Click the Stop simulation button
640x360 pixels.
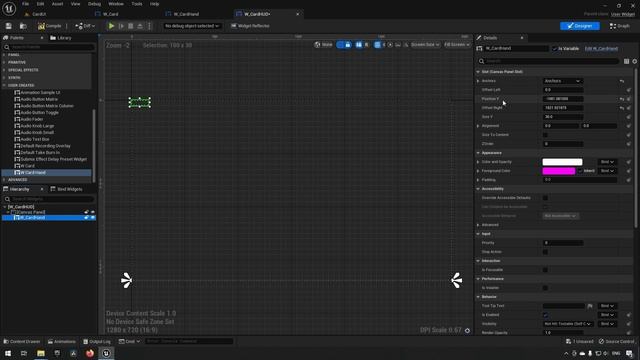[131, 26]
